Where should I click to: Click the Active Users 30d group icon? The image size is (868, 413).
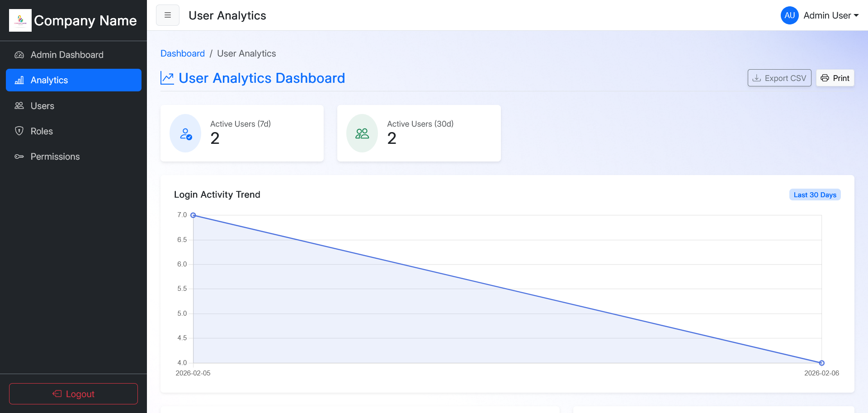pos(362,133)
